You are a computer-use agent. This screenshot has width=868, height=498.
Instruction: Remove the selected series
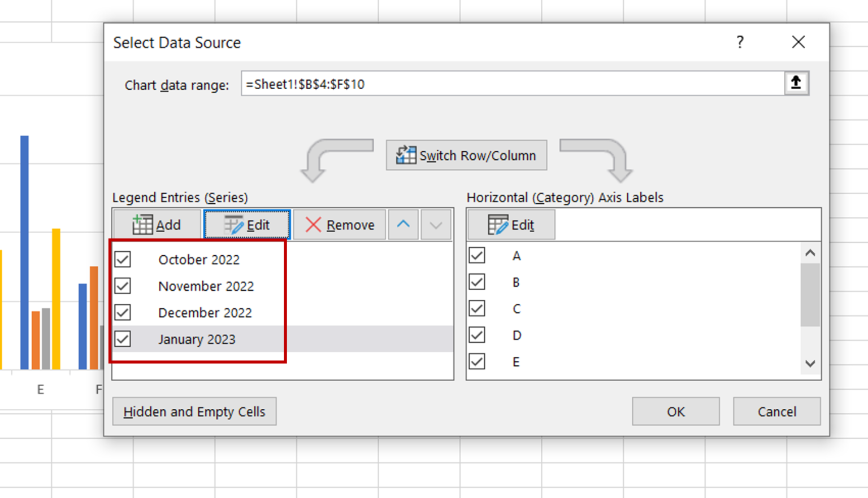tap(339, 224)
